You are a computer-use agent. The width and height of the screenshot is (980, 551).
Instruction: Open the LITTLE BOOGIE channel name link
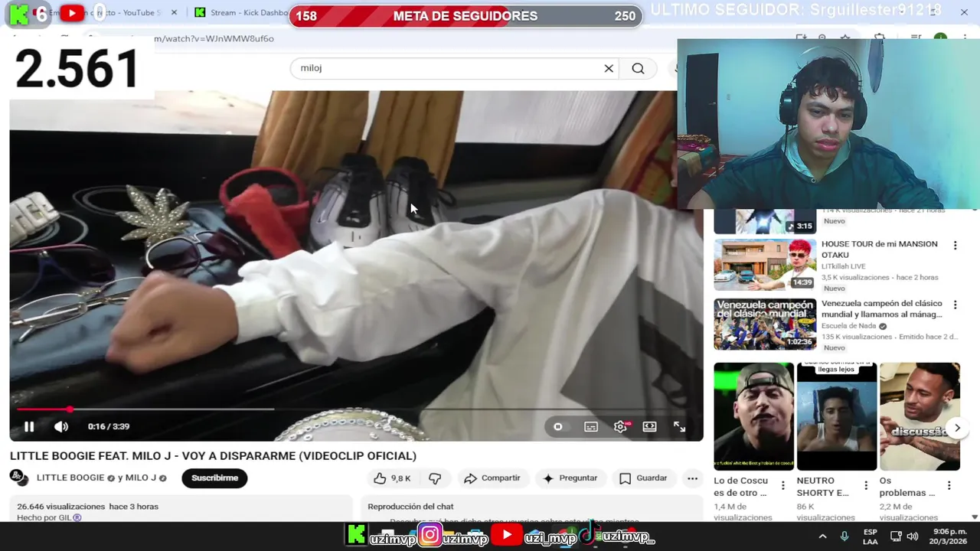70,478
